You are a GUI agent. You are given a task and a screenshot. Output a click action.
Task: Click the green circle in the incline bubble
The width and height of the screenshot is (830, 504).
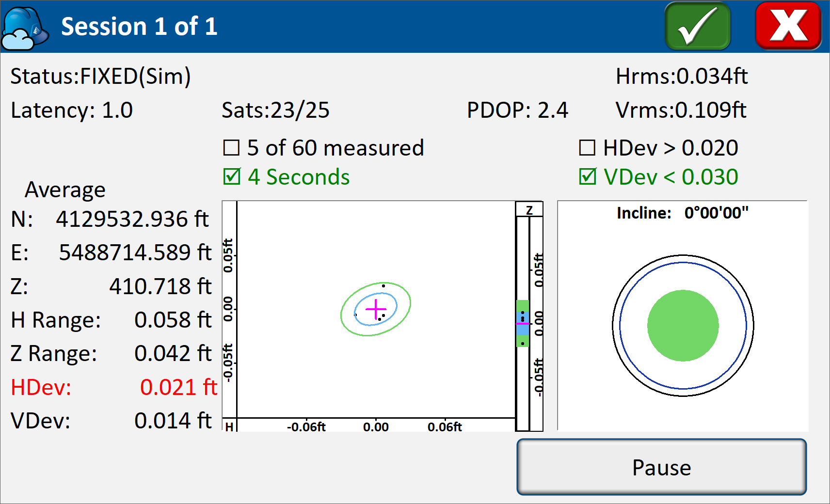click(683, 326)
